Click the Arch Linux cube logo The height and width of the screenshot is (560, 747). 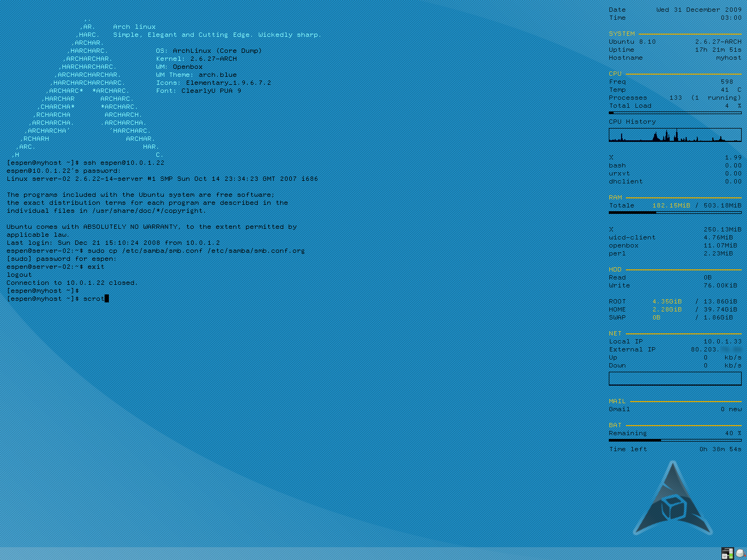[x=672, y=499]
